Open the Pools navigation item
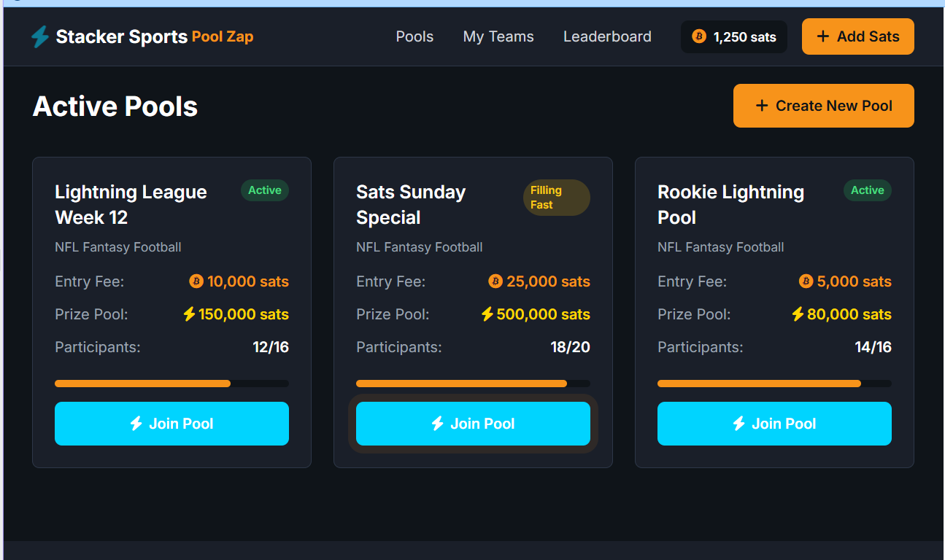The image size is (945, 560). (x=414, y=36)
